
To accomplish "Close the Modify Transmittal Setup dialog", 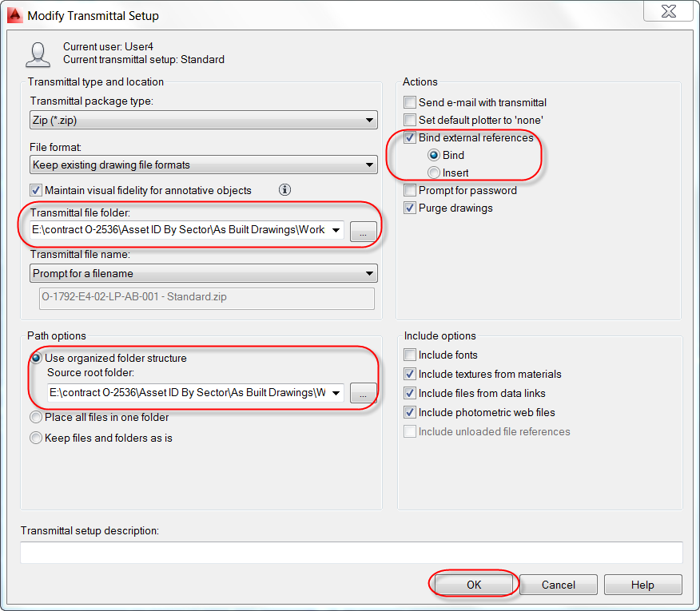I will pyautogui.click(x=668, y=10).
